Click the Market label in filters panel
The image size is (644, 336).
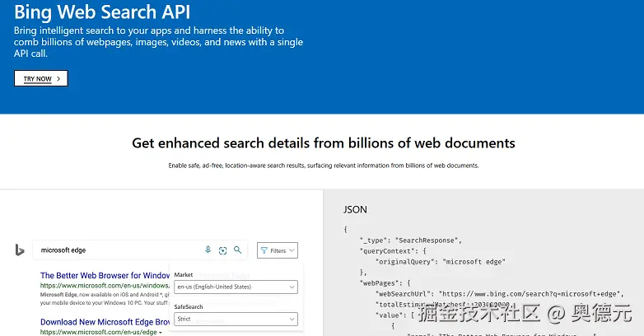pos(183,275)
